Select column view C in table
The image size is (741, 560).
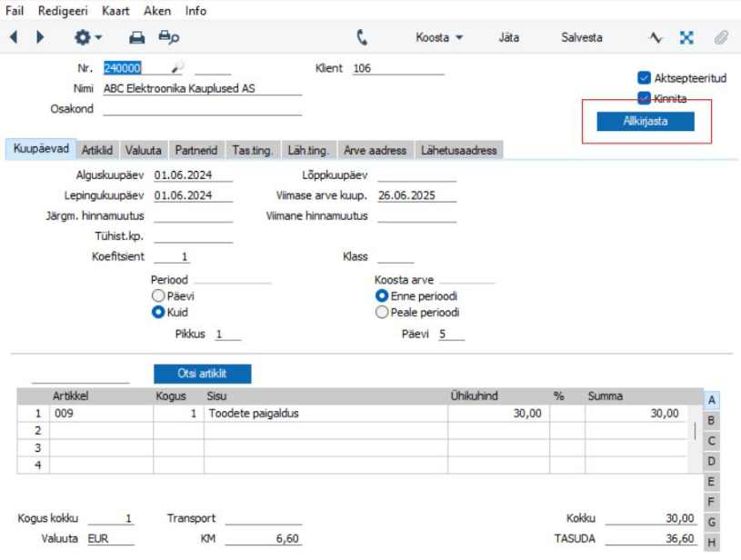(711, 441)
